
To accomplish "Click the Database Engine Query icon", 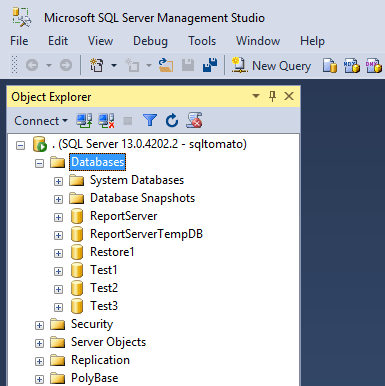I will pos(330,66).
